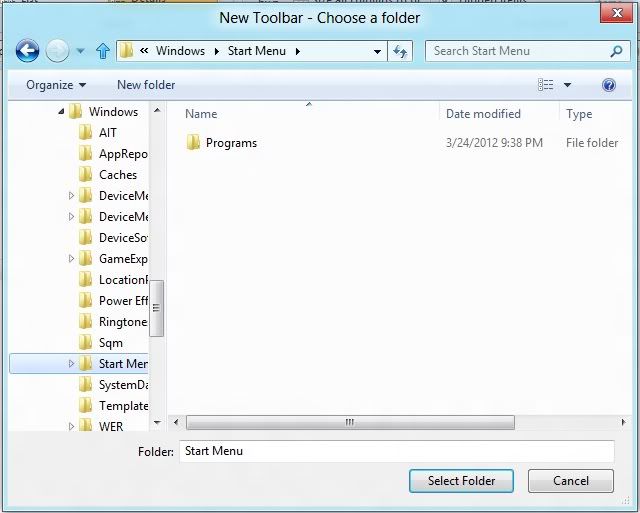Change your view icon button
The width and height of the screenshot is (640, 513).
pyautogui.click(x=545, y=85)
